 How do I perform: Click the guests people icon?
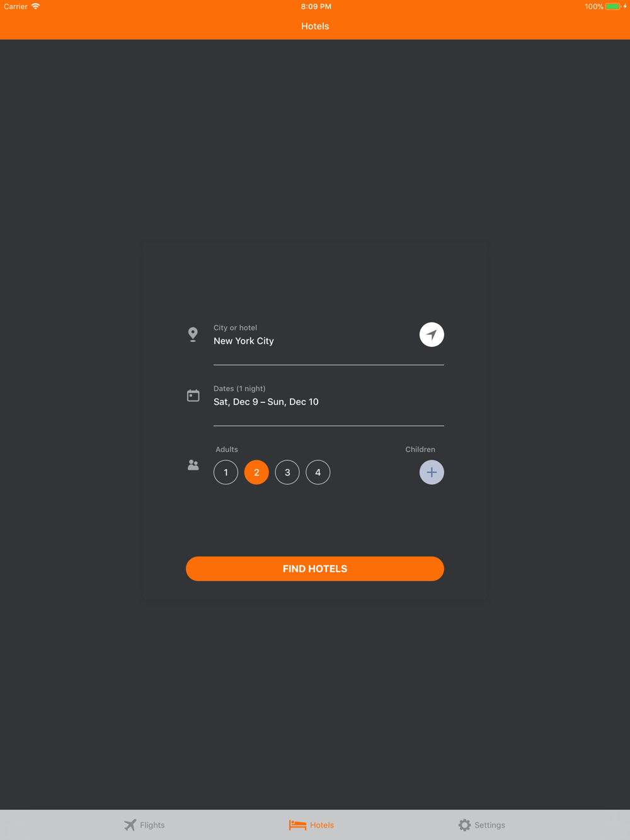[193, 465]
